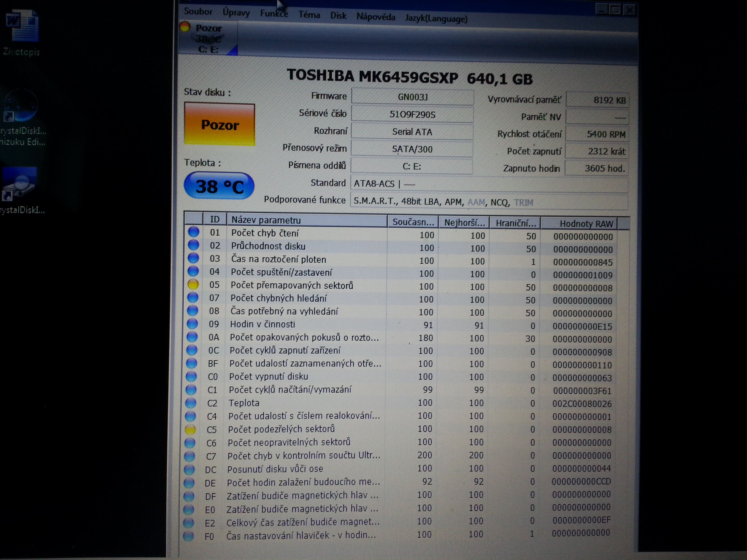Click the orange status circle in the disk tab
747x560 pixels.
click(185, 27)
